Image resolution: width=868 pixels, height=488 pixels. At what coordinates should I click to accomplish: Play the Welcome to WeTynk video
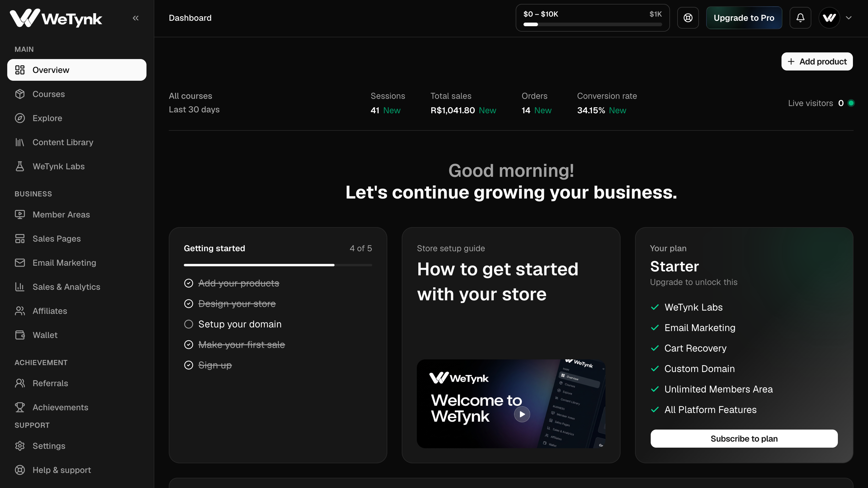(x=522, y=414)
